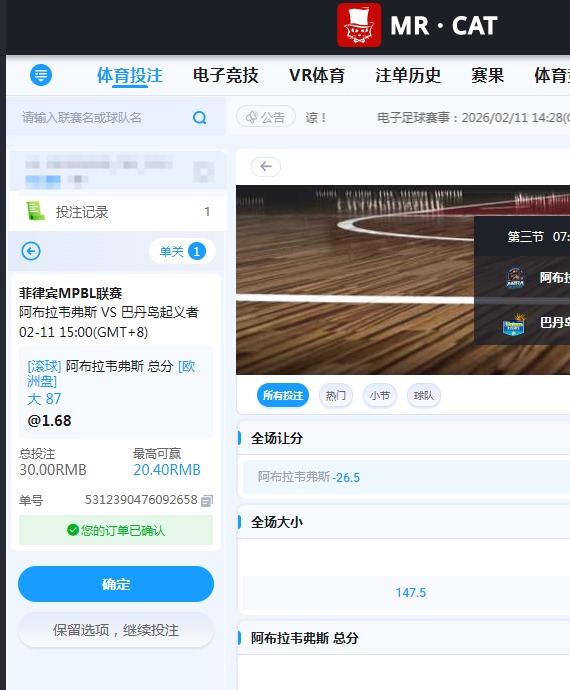Collapse the 全场大小 section
Image resolution: width=570 pixels, height=690 pixels.
(x=403, y=522)
